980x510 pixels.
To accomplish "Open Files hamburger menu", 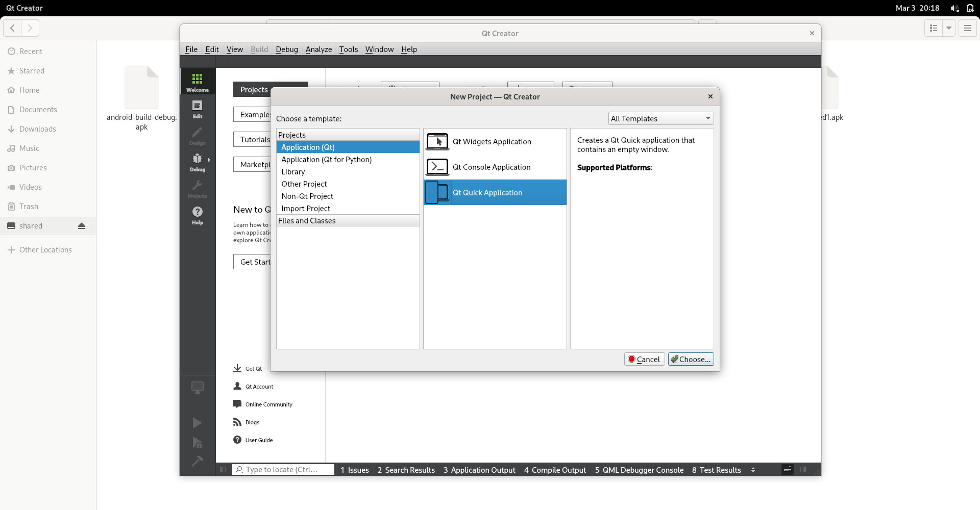I will point(967,28).
